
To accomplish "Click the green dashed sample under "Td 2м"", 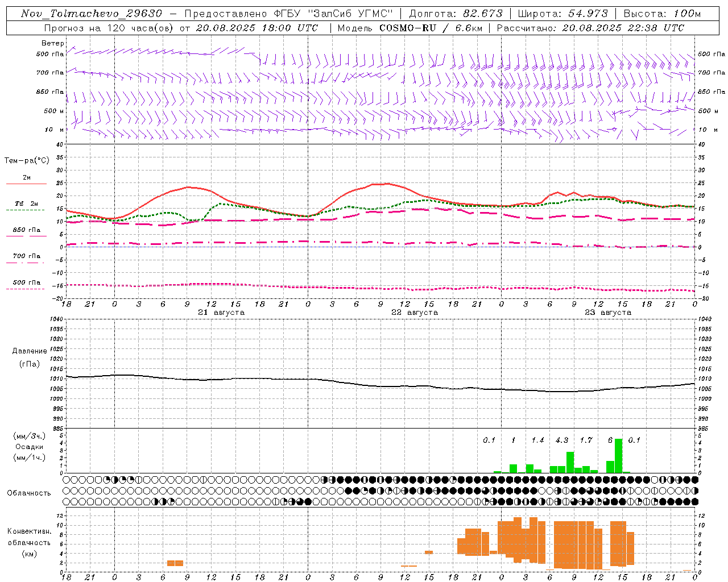I will coord(25,210).
